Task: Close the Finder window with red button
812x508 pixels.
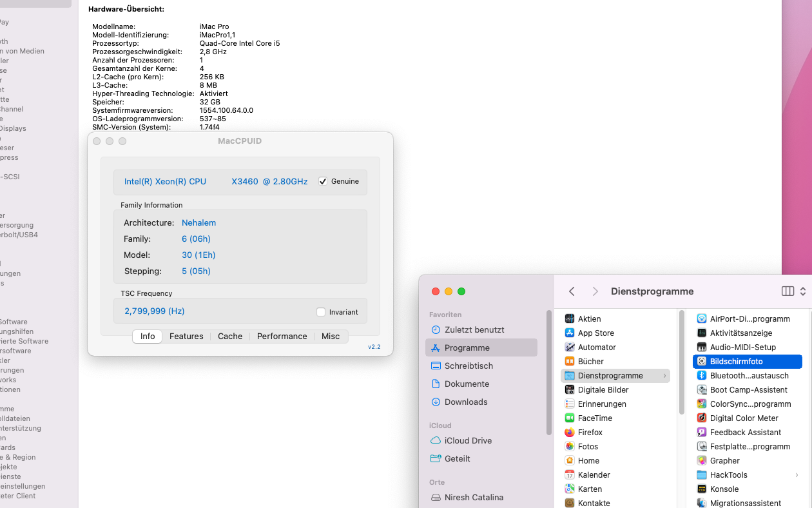Action: click(436, 291)
